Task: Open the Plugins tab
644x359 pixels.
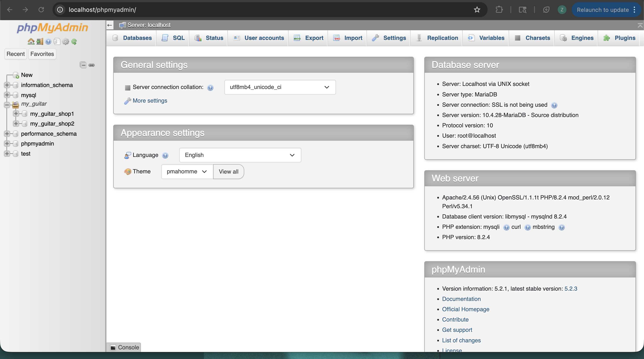Action: (x=619, y=38)
